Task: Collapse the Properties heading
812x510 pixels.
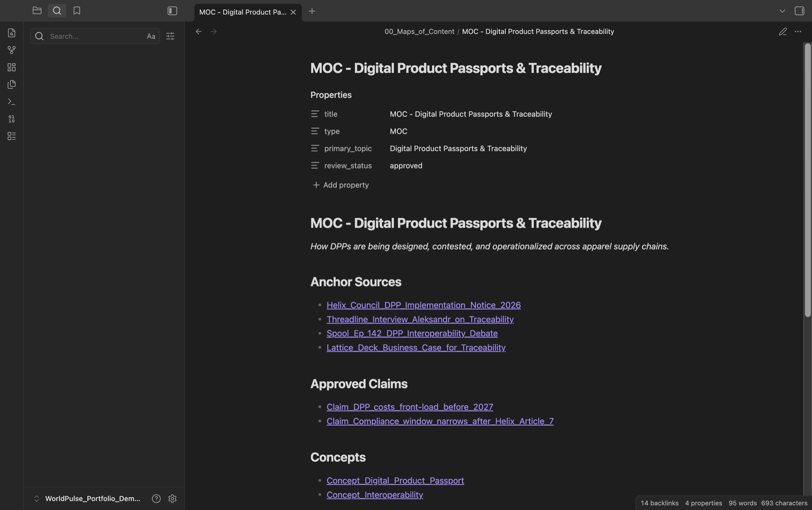Action: click(x=331, y=95)
